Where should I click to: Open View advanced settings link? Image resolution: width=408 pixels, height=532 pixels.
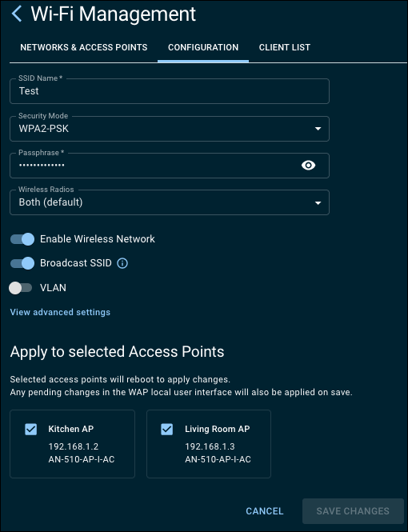pyautogui.click(x=60, y=312)
